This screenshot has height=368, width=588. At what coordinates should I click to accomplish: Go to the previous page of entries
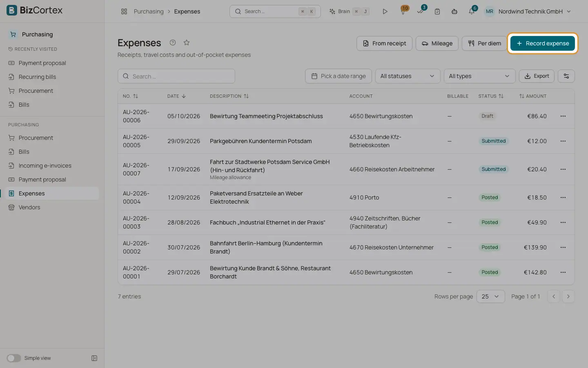(x=554, y=296)
